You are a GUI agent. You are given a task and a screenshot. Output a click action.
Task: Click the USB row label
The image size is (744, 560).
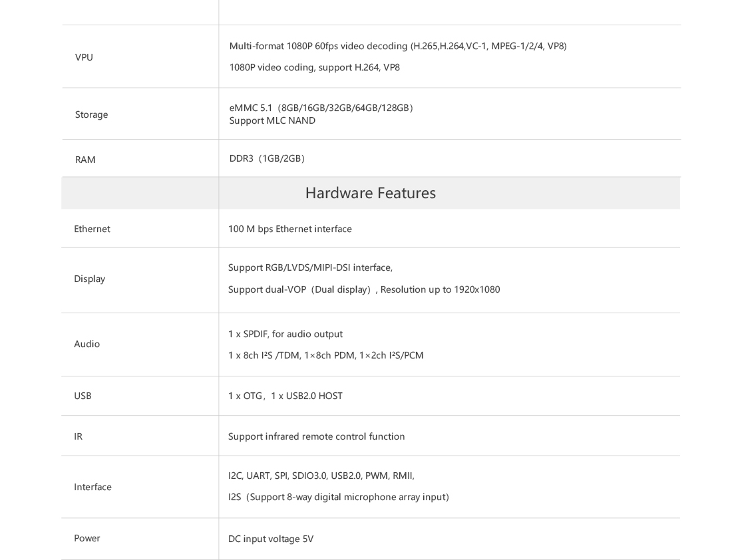click(x=83, y=396)
